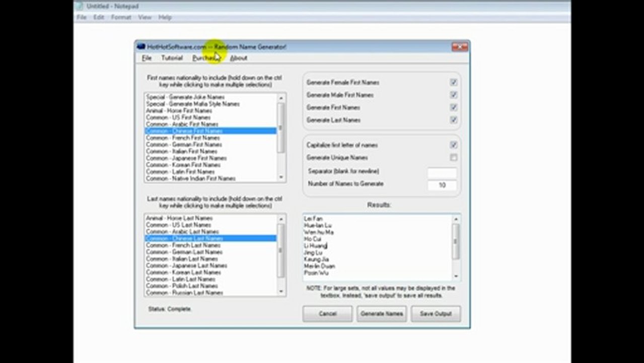Toggle Generate Male First Names checkbox
Screen dimensions: 644x363
point(454,95)
